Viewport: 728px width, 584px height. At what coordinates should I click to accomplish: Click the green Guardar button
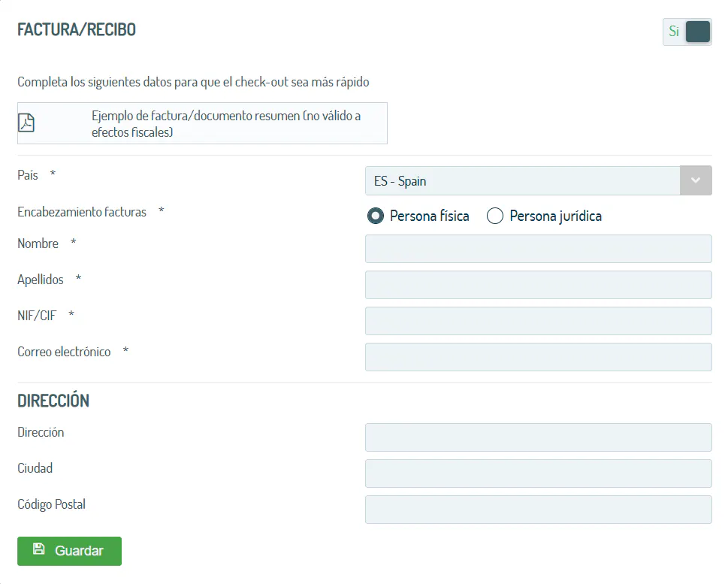tap(70, 551)
